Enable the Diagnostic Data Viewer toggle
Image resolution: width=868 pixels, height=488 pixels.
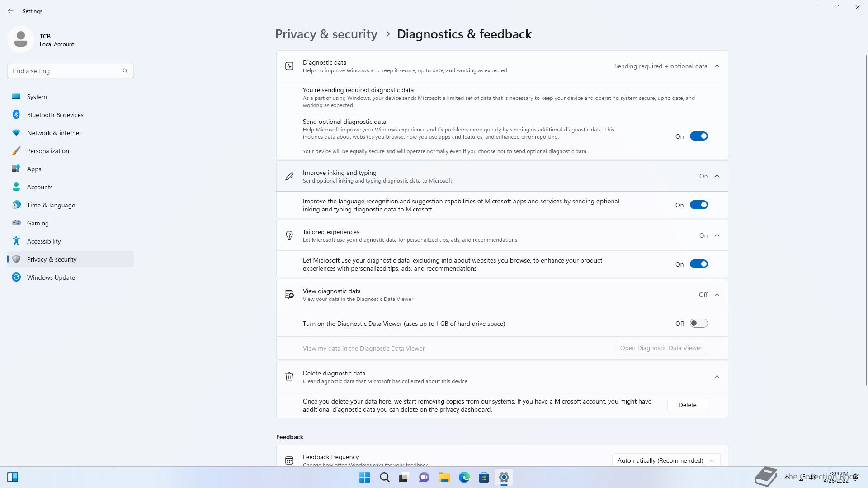point(698,324)
